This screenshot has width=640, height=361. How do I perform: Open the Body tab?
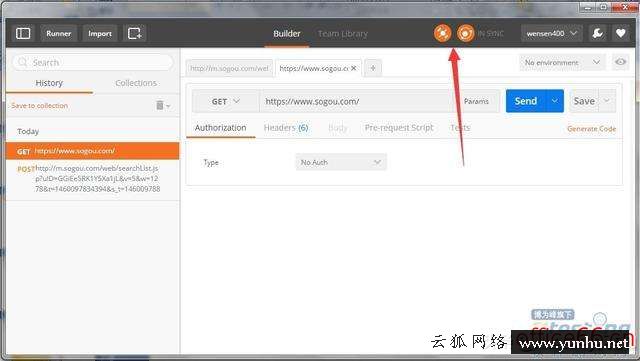coord(338,128)
